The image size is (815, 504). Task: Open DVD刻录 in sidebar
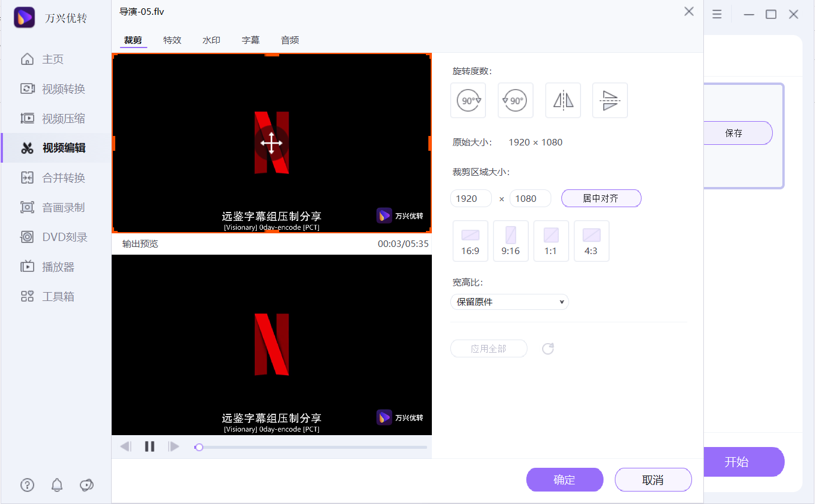tap(55, 237)
